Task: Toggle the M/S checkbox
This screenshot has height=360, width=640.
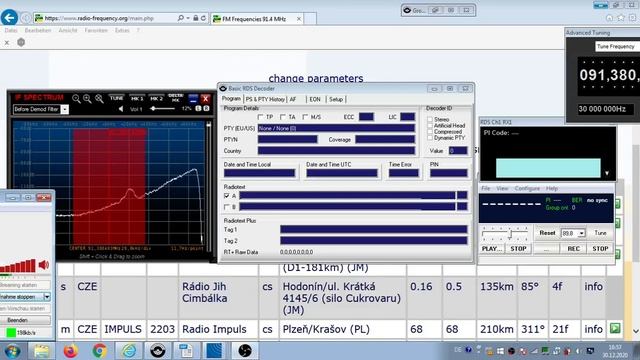Action: pos(305,117)
